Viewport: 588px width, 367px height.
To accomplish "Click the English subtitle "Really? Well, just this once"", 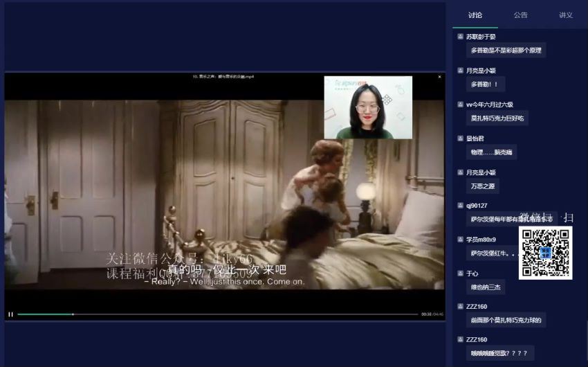I will click(x=224, y=282).
